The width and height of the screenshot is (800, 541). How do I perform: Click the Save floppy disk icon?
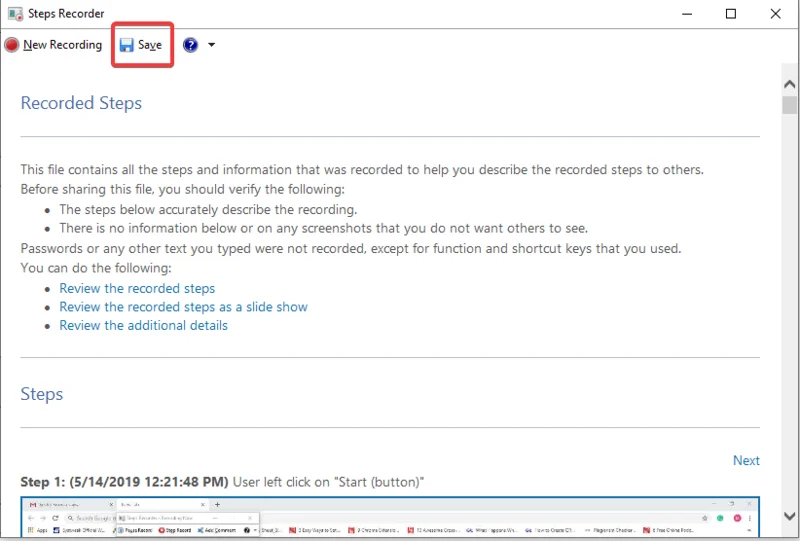click(127, 45)
